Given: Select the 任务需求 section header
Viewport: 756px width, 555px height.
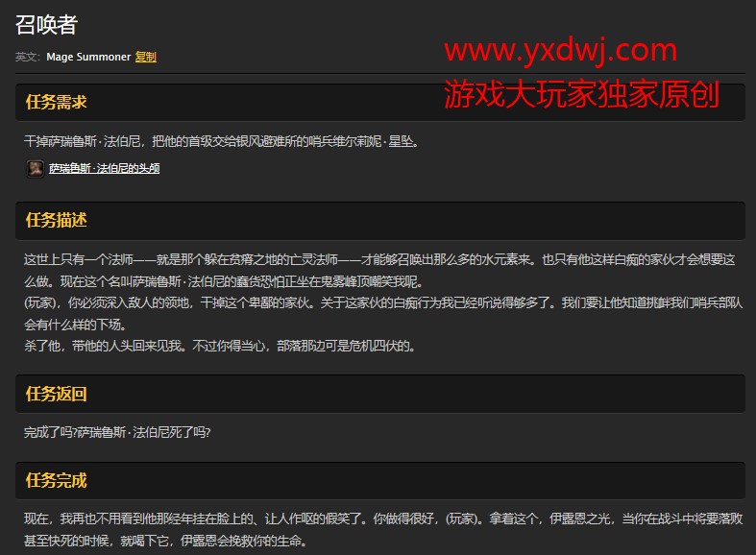Looking at the screenshot, I should pos(57,102).
